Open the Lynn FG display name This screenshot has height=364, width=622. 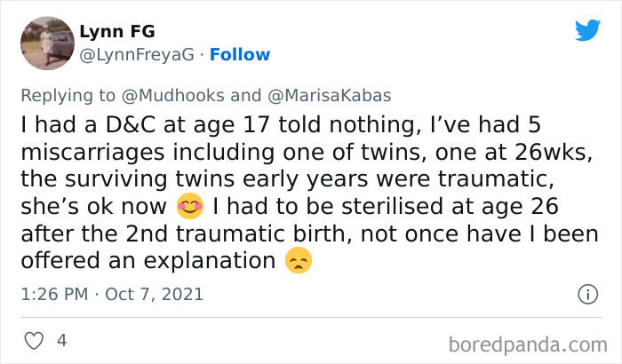click(x=117, y=31)
